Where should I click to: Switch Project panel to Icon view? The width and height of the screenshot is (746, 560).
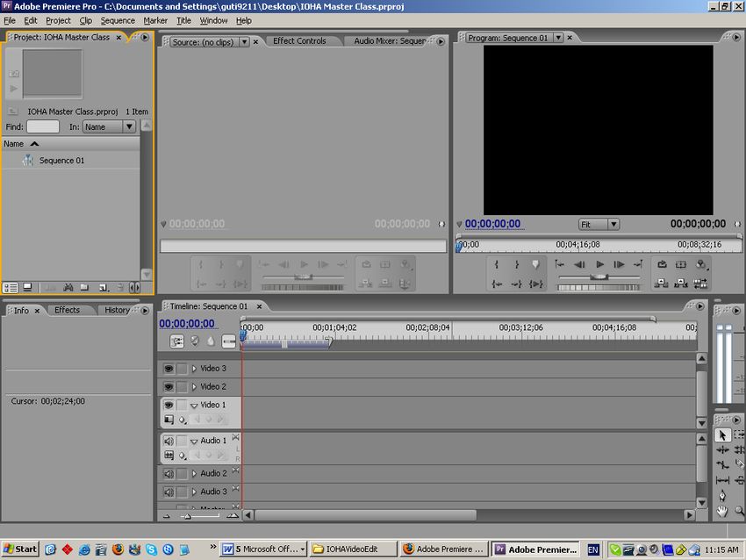(27, 287)
